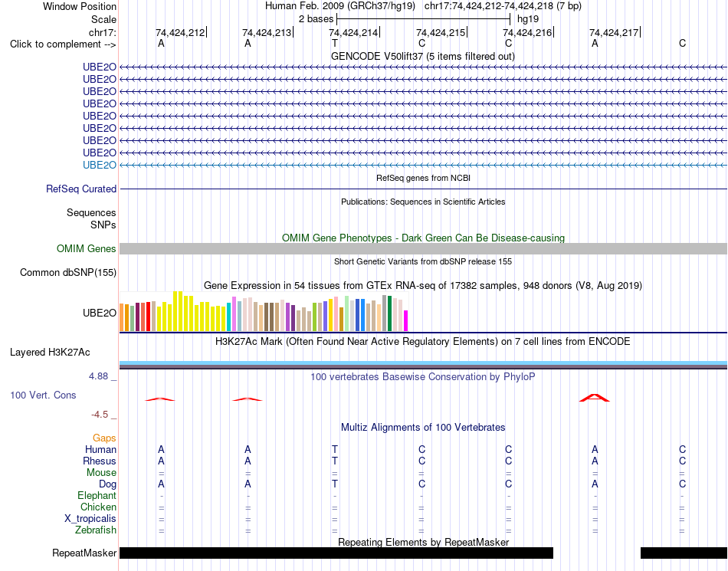Click the T base in the Rhesus row

point(334,461)
